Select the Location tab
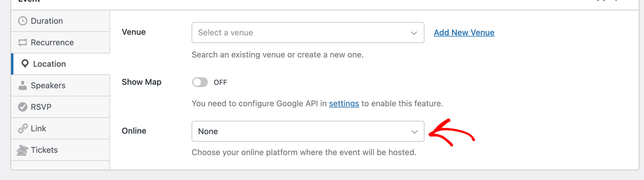 pyautogui.click(x=60, y=64)
